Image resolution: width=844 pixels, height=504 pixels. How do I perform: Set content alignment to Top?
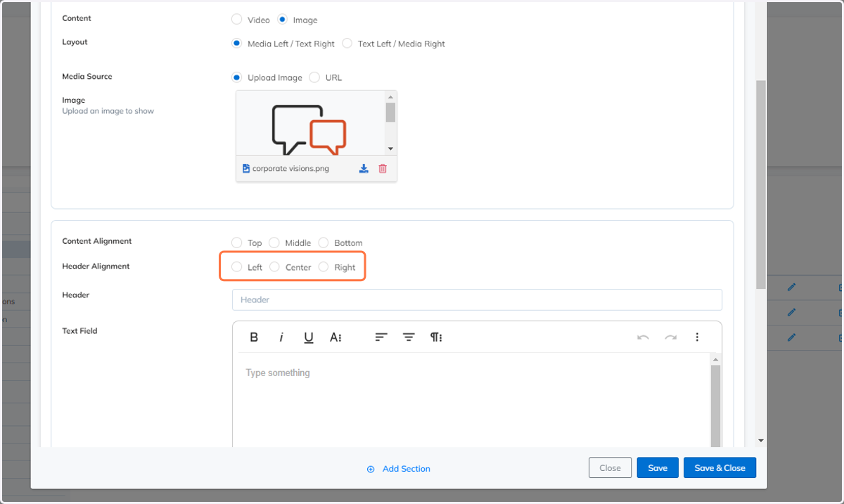[x=237, y=243]
